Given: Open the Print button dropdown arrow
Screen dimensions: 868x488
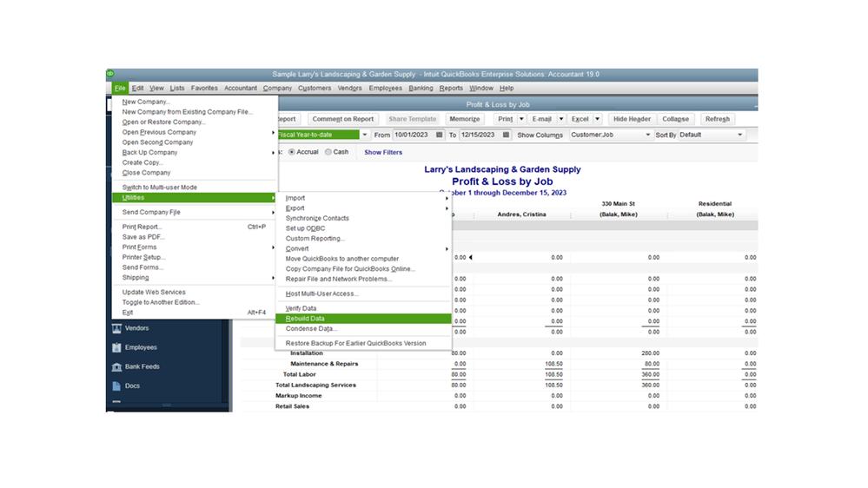Looking at the screenshot, I should pyautogui.click(x=521, y=119).
